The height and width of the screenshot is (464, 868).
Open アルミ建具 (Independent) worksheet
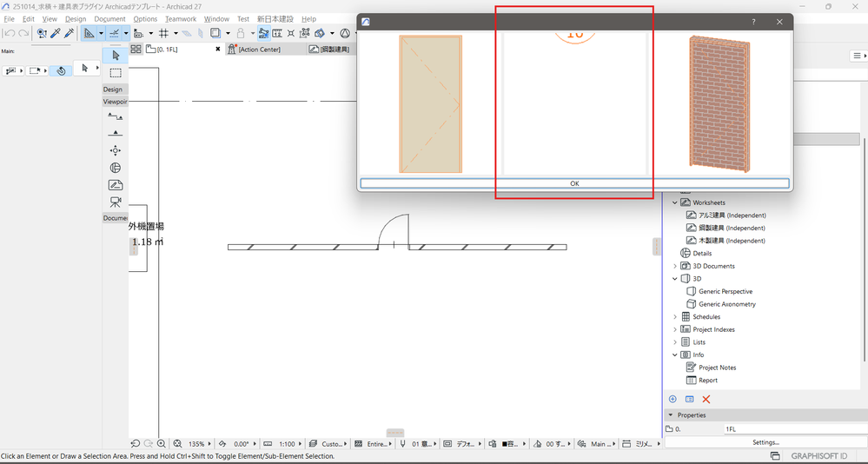[x=732, y=215]
